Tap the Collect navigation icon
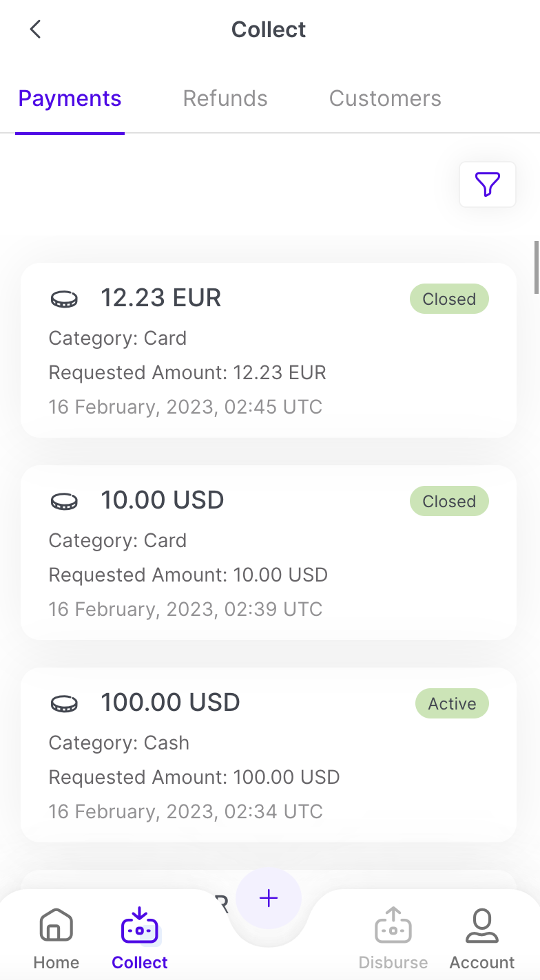 coord(140,926)
